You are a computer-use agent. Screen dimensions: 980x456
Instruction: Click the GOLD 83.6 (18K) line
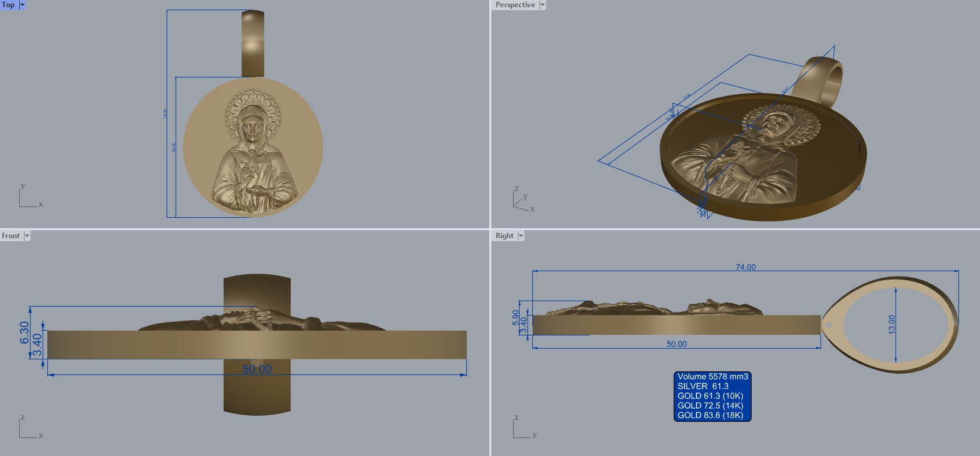tap(710, 415)
